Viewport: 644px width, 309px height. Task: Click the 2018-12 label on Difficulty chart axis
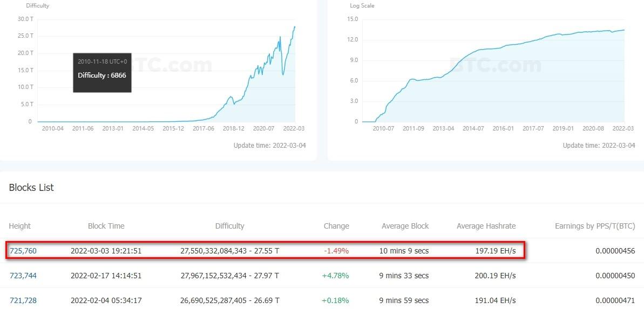(x=234, y=129)
